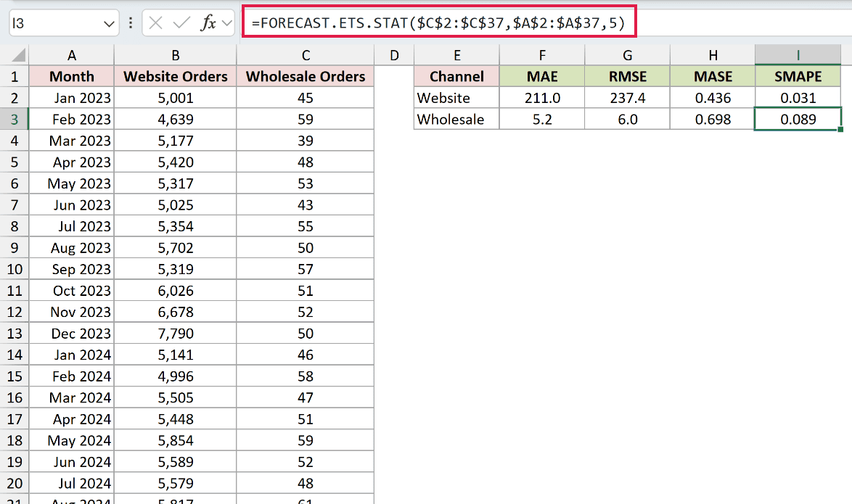The height and width of the screenshot is (504, 852).
Task: Select column E header
Action: (457, 55)
